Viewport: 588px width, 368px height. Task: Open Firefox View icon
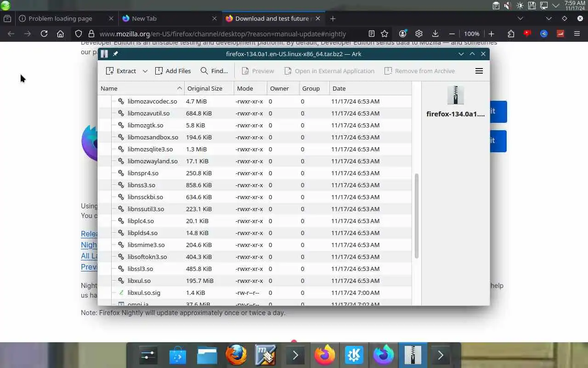tap(7, 18)
